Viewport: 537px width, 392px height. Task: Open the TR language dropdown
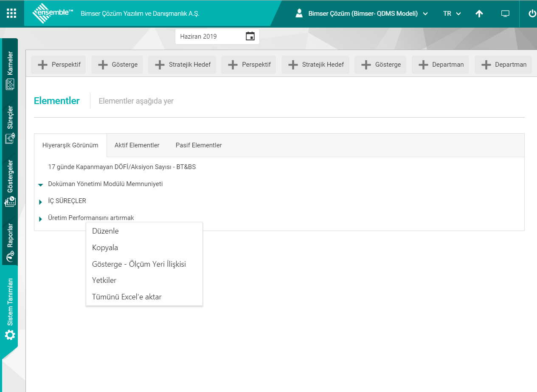pyautogui.click(x=452, y=14)
